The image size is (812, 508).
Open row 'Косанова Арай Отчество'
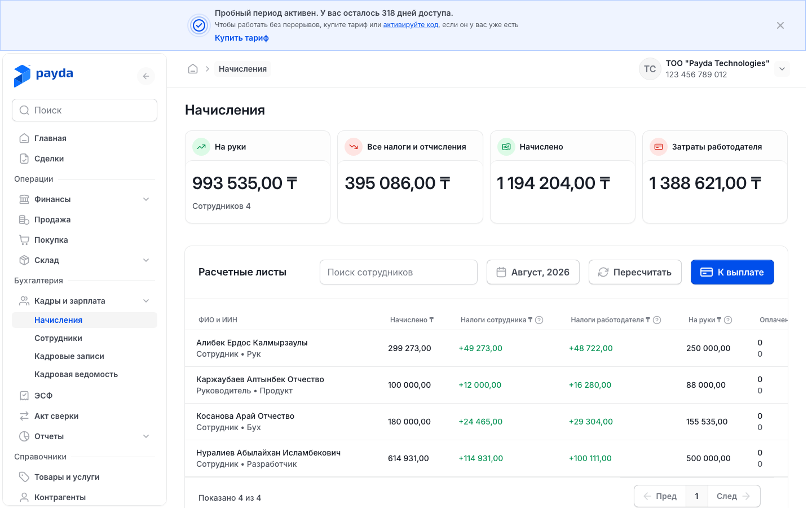[x=486, y=422]
